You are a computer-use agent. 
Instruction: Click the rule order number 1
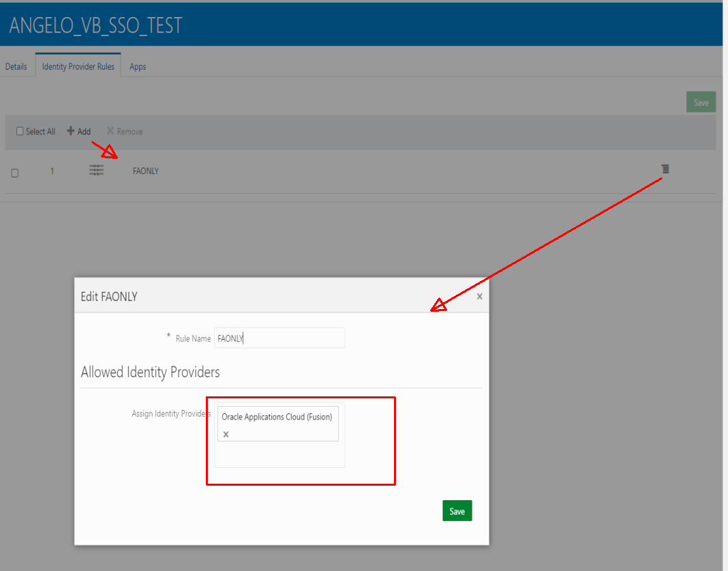click(x=52, y=171)
